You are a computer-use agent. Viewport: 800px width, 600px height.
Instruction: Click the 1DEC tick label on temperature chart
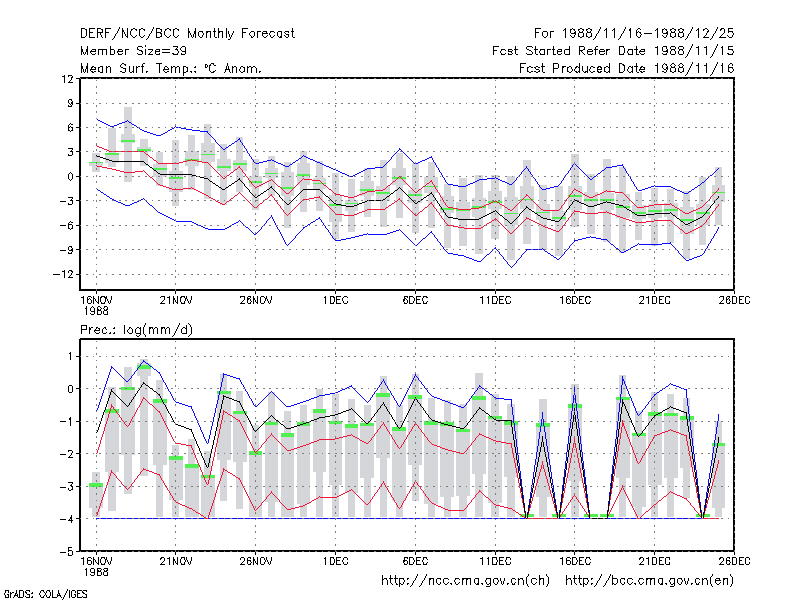pos(335,300)
